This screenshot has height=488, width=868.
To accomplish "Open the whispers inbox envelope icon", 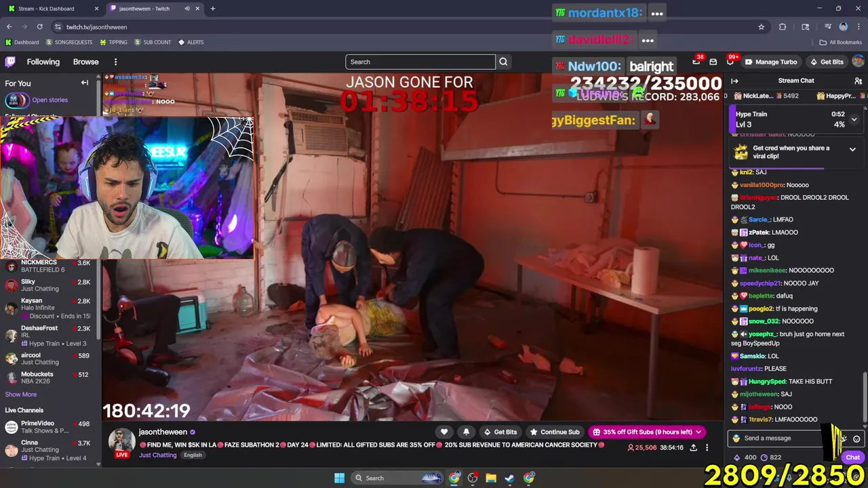I will pos(713,62).
